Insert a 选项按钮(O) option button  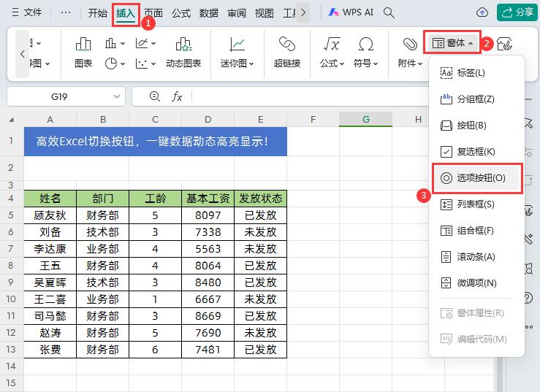click(x=477, y=178)
